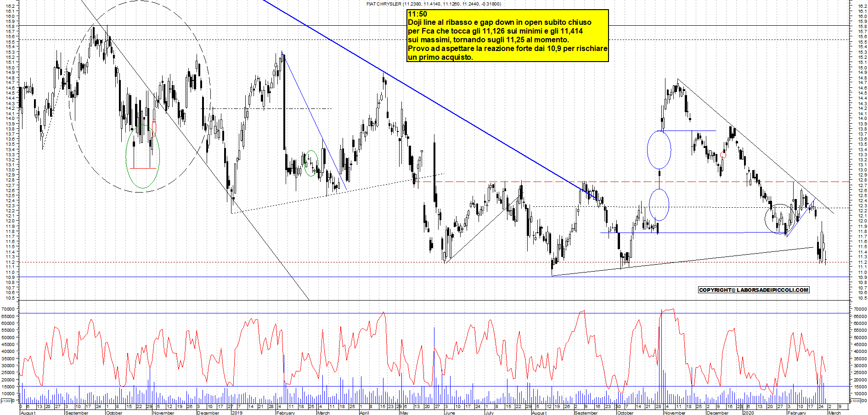Click the small red circle near the December 2019 candles

coord(724,155)
